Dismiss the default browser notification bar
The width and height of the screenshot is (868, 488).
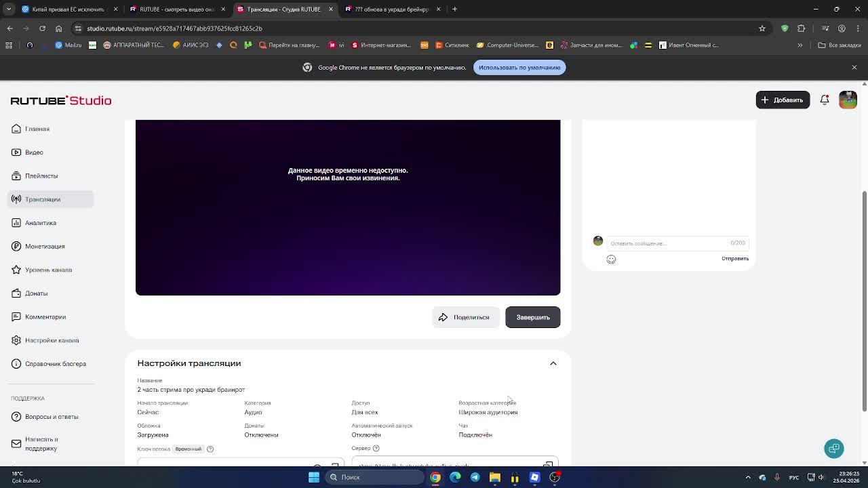coord(854,67)
